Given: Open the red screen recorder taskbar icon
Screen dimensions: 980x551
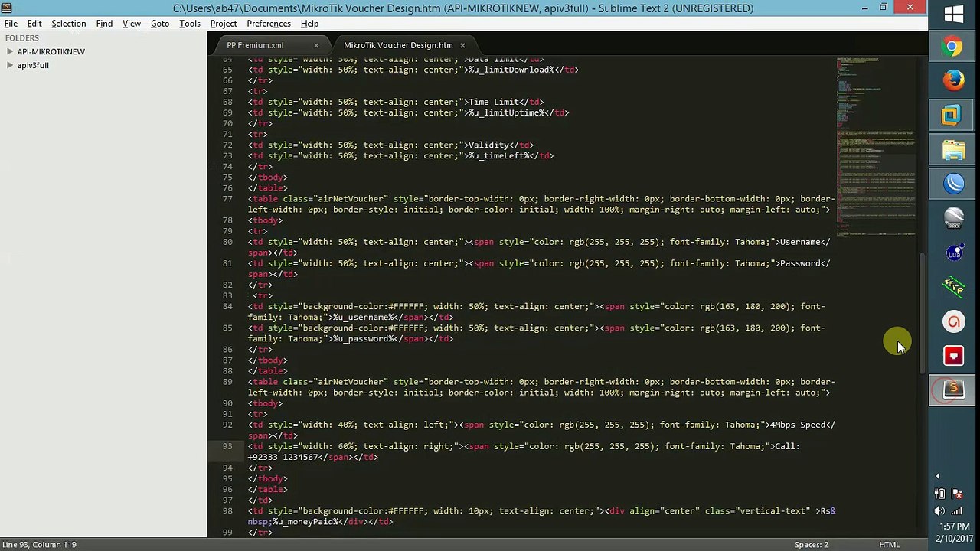Looking at the screenshot, I should click(953, 355).
